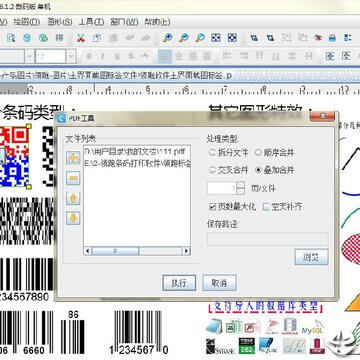
Task: Click the fit-to-window arrows icon
Action: pos(216,38)
